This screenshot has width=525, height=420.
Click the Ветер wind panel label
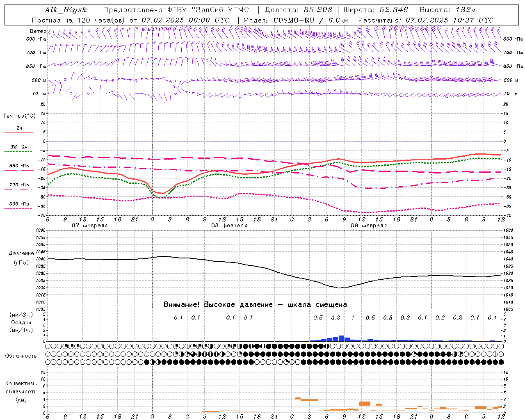tap(38, 31)
